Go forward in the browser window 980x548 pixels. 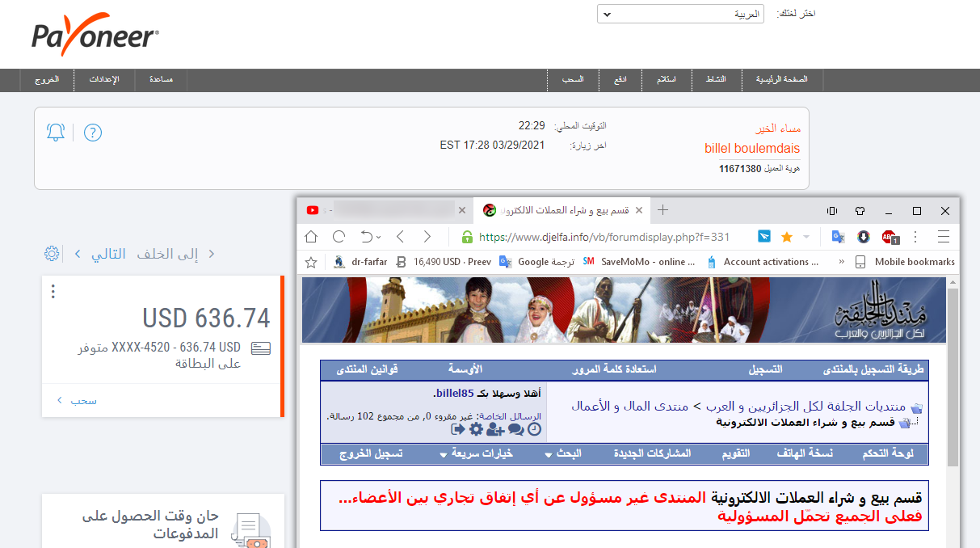pos(427,237)
